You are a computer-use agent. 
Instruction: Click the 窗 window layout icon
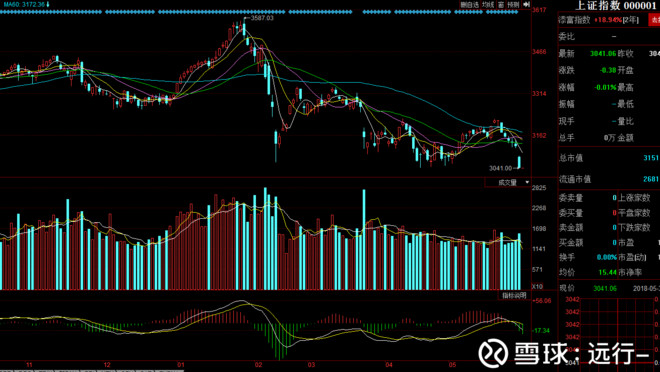(500, 5)
